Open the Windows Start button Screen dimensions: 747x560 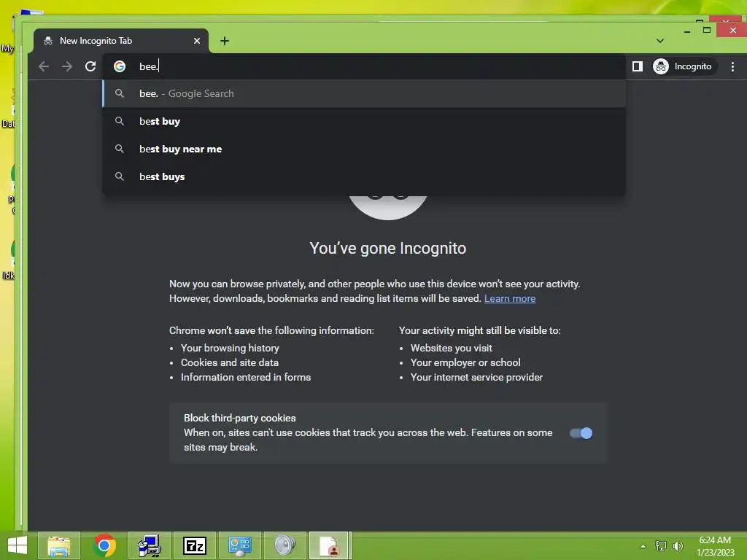point(18,545)
